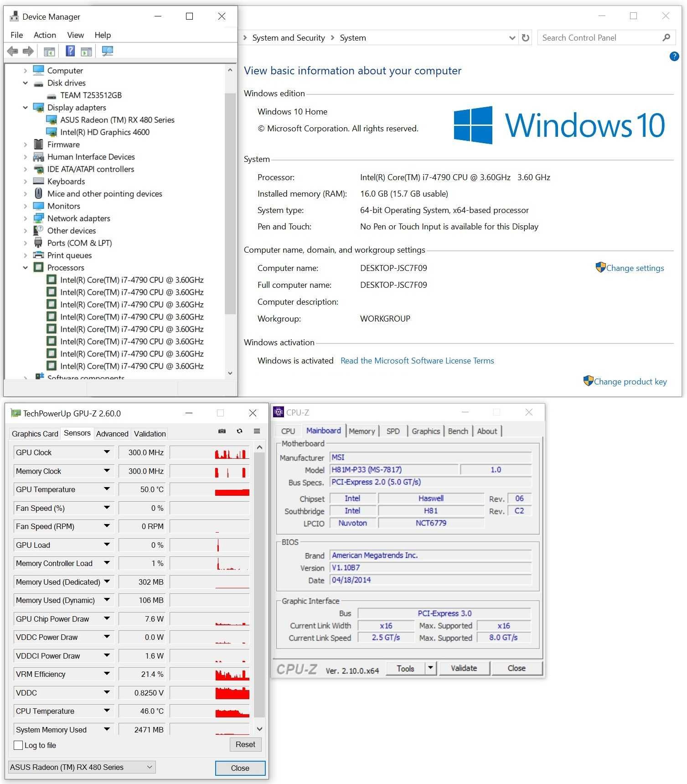
Task: Click GPU Temperature sensor graph
Action: point(210,489)
